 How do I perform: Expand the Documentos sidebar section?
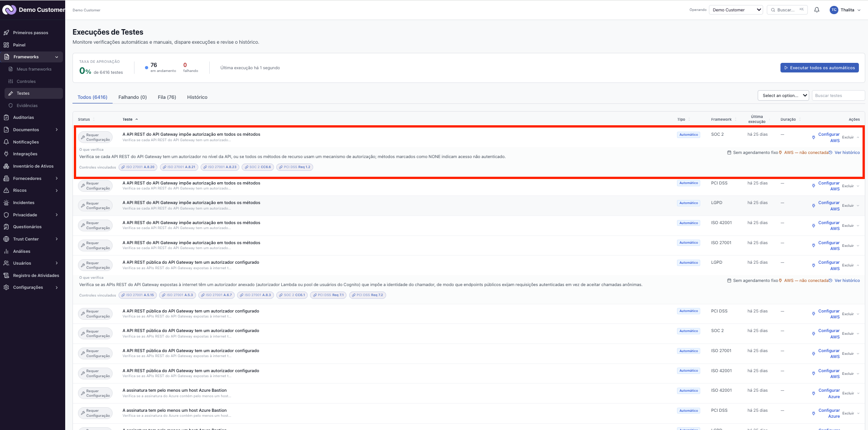point(57,130)
